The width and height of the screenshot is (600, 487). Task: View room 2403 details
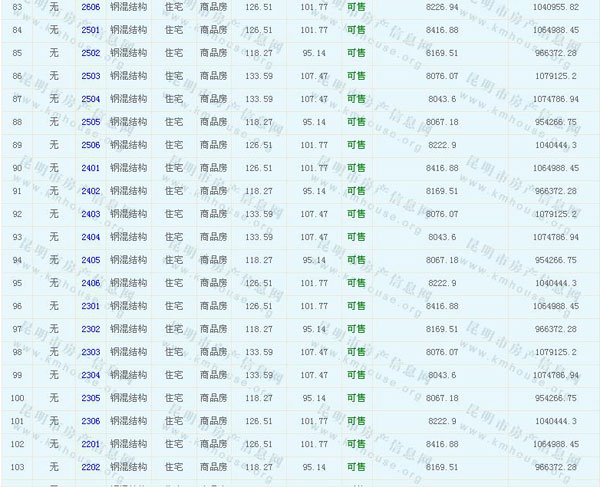[x=90, y=214]
